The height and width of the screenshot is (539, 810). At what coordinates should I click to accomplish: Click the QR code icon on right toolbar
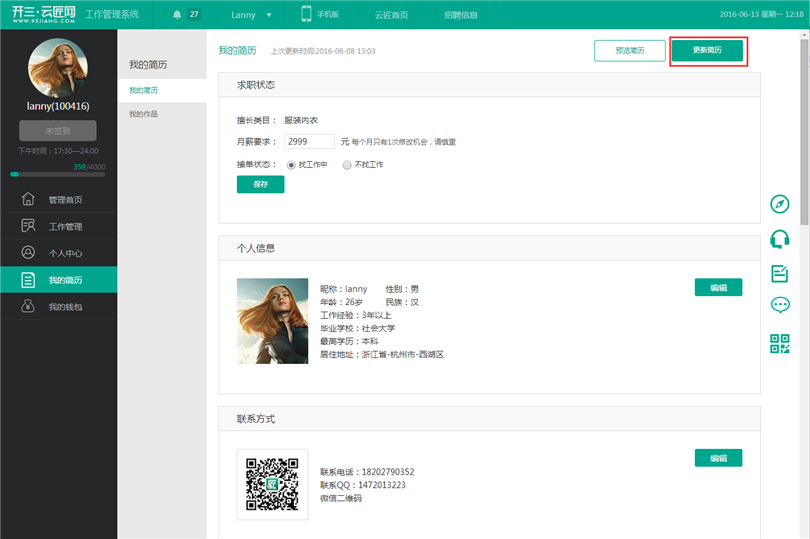tap(780, 344)
